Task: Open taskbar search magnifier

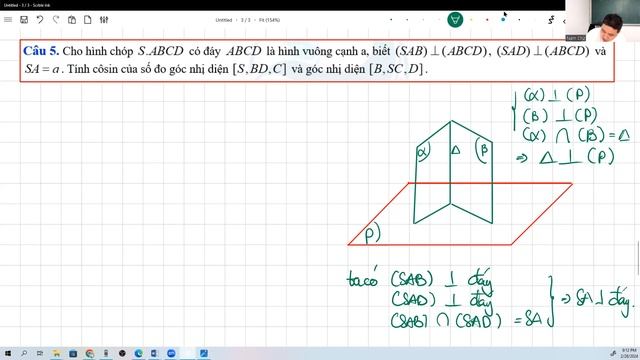Action: pyautogui.click(x=24, y=353)
